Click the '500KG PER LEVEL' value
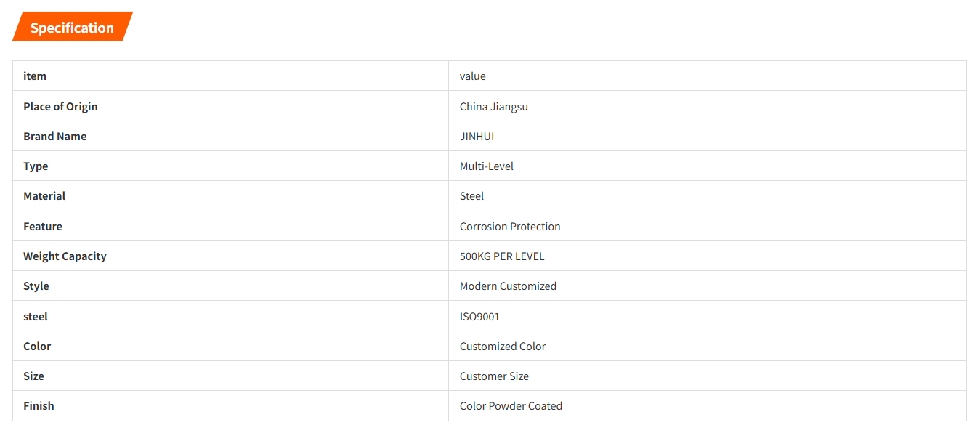This screenshot has height=433, width=980. pos(502,256)
